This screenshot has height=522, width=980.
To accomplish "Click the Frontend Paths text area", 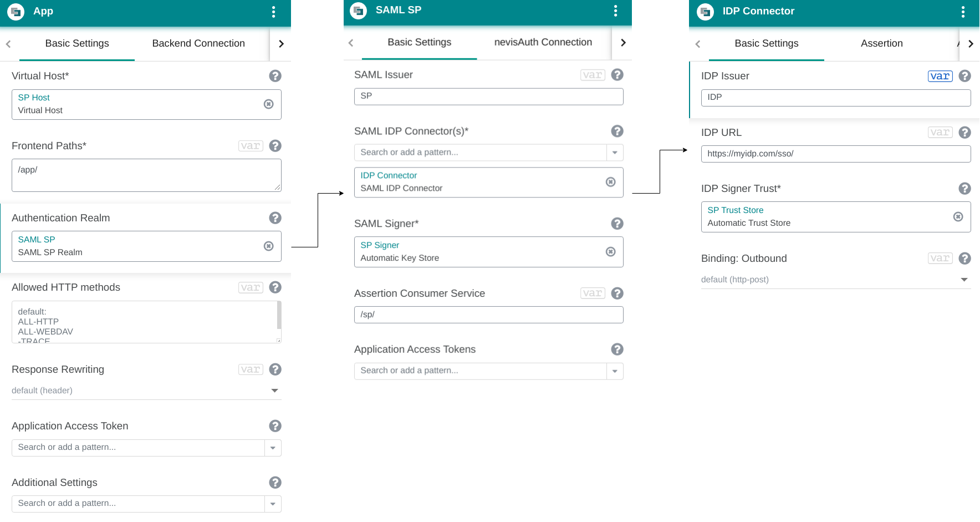I will coord(146,175).
